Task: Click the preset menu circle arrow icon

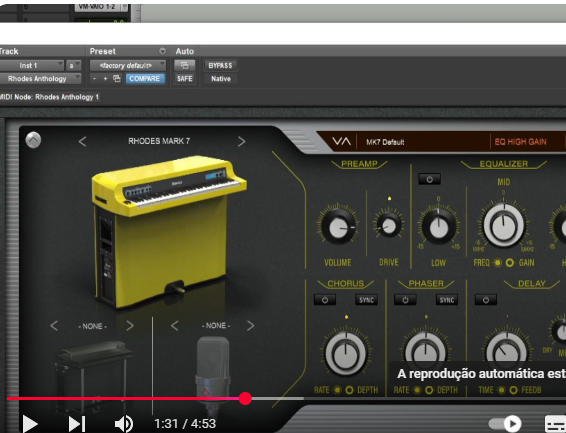Action: tap(163, 51)
